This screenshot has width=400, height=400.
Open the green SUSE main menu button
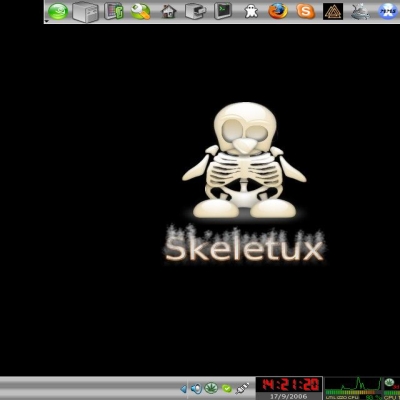click(58, 11)
